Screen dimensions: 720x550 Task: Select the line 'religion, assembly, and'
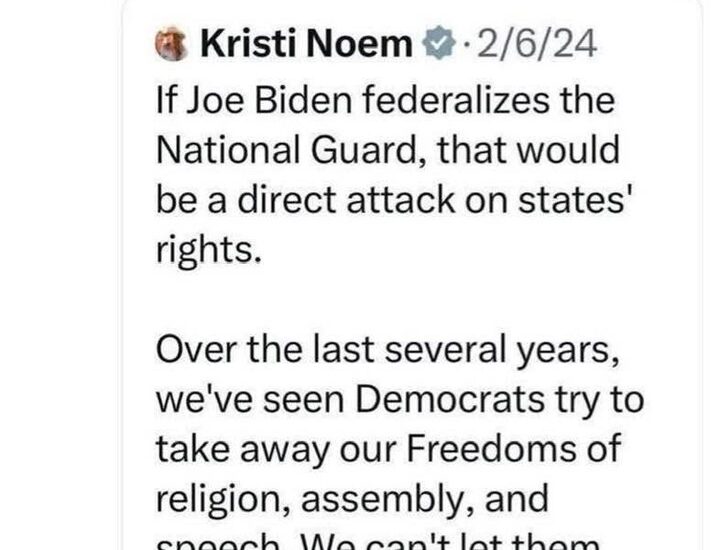point(352,500)
